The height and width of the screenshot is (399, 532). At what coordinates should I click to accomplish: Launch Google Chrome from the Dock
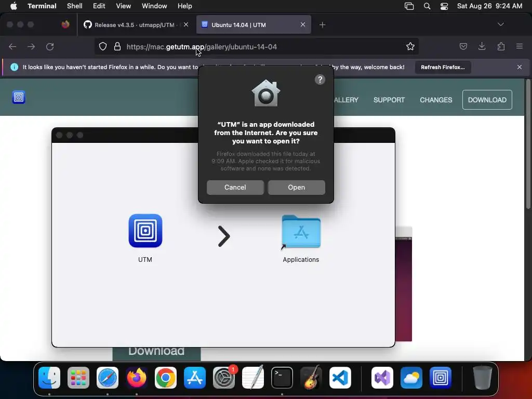coord(166,378)
